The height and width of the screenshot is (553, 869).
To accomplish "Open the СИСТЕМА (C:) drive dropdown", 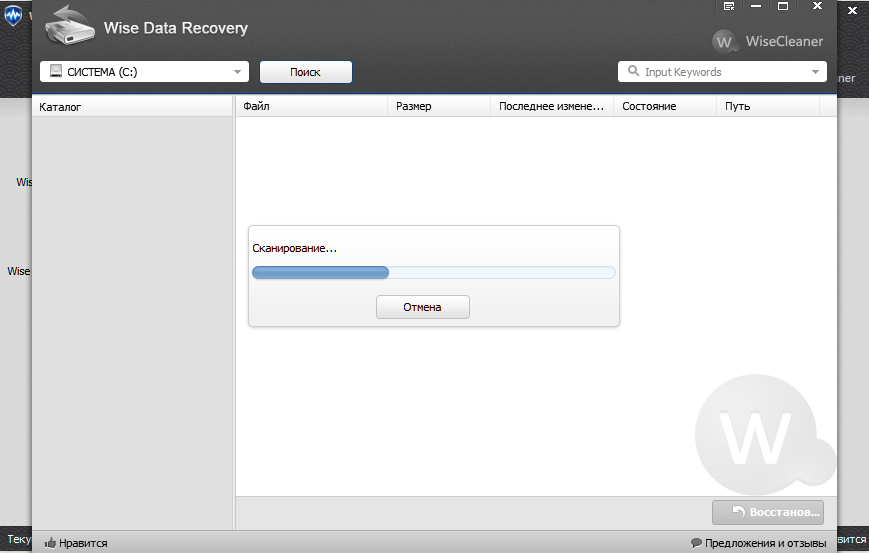I will [144, 72].
